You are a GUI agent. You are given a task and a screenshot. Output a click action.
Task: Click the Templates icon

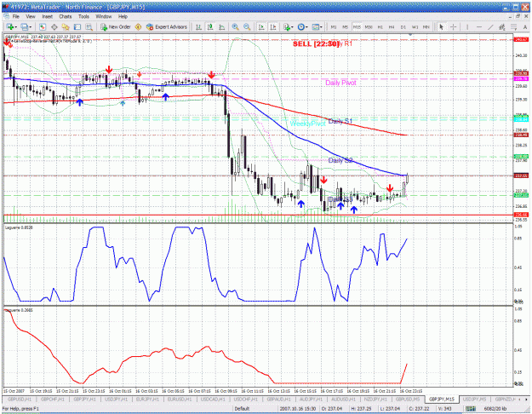pos(316,26)
